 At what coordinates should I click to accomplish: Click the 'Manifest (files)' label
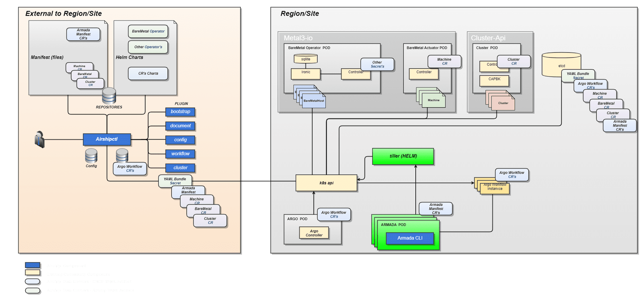point(47,57)
